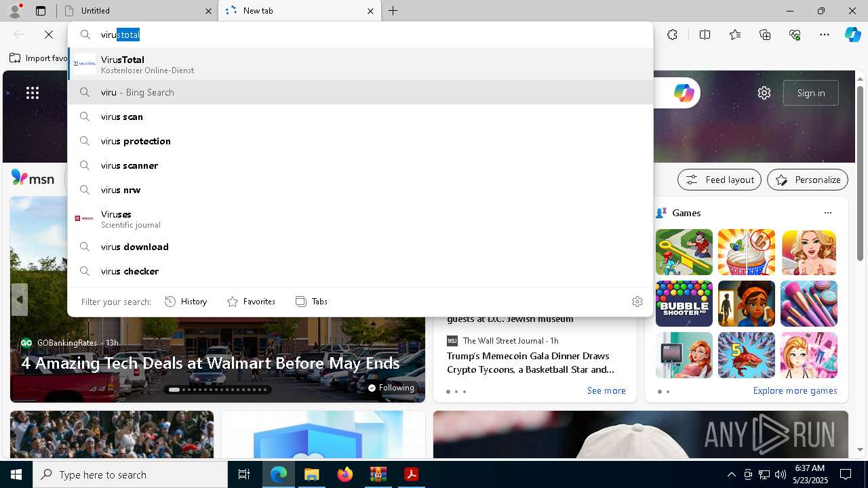Open the Split screen icon
This screenshot has width=868, height=488.
[705, 35]
